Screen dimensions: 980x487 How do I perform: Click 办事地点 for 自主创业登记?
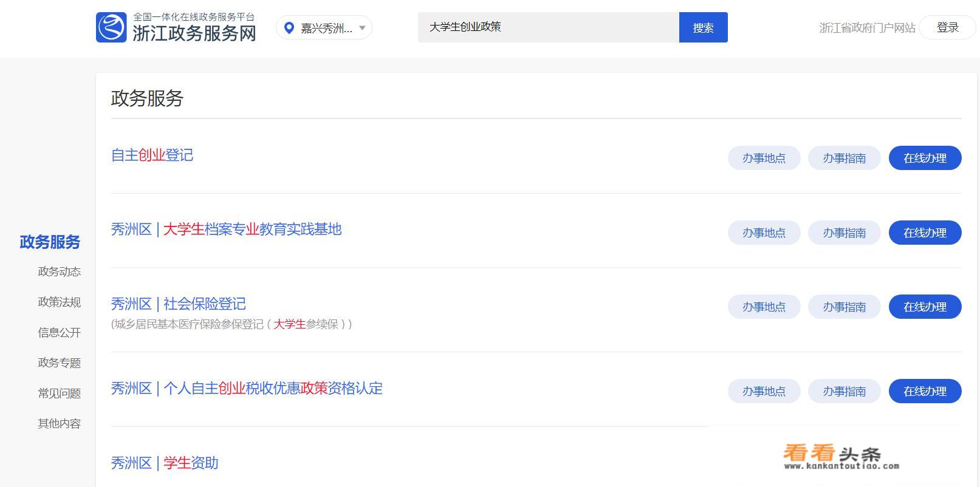pyautogui.click(x=764, y=158)
